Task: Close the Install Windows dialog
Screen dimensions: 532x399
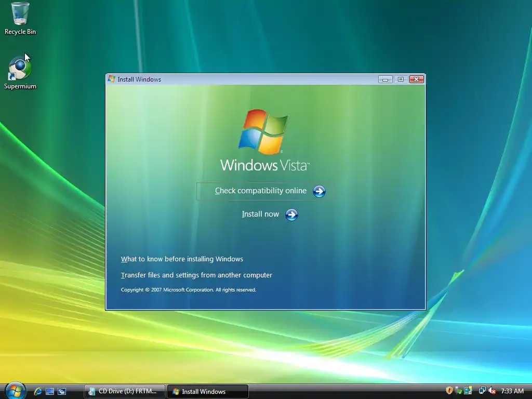Action: pos(417,79)
